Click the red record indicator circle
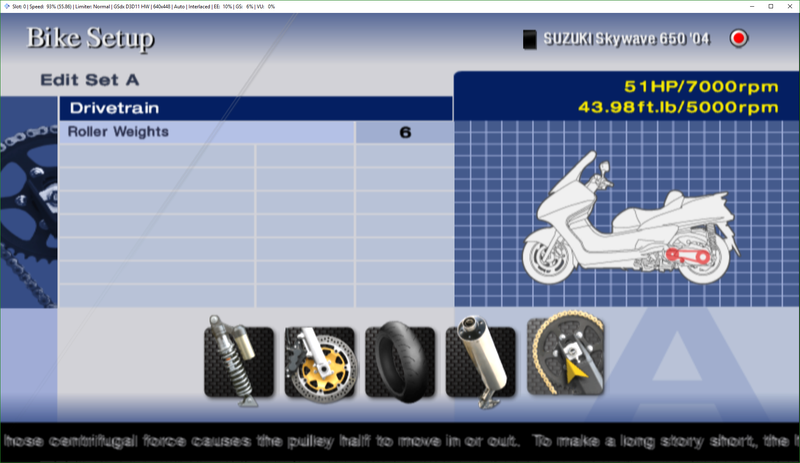This screenshot has width=800, height=463. coord(738,38)
